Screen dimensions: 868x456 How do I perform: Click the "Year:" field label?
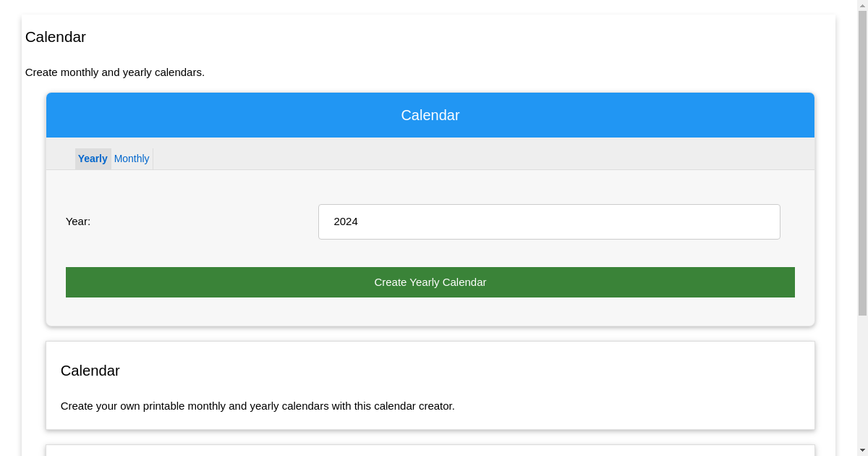(78, 221)
